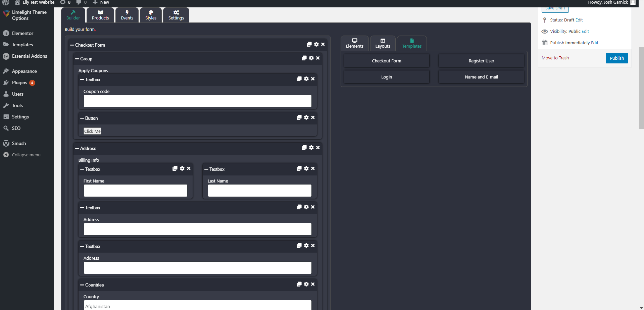Screen dimensions: 644x310
Task: Collapse the Group block
Action: [77, 59]
